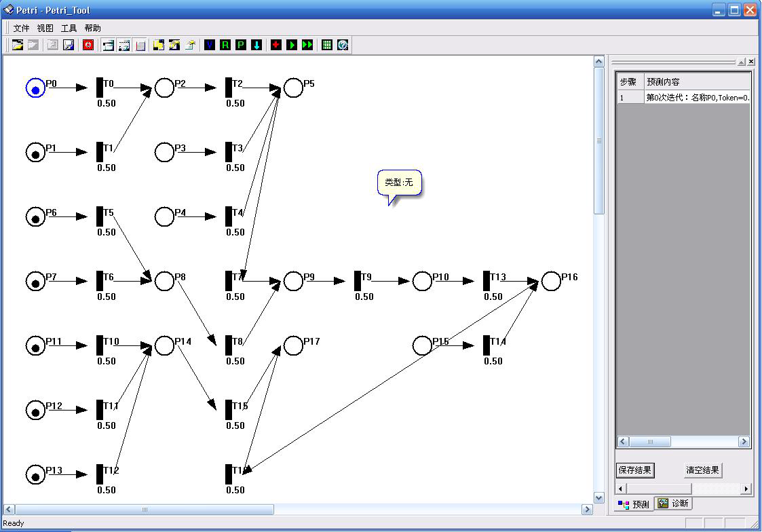Viewport: 762px width, 532px height.
Task: Open the 文件 menu
Action: [x=22, y=28]
